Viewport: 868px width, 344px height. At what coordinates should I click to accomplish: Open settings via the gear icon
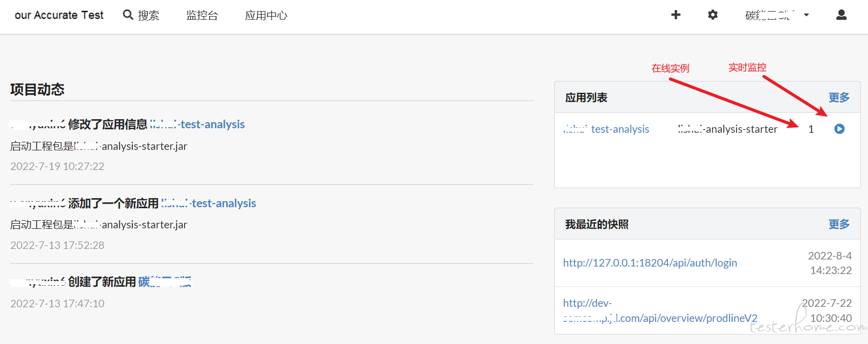tap(713, 15)
